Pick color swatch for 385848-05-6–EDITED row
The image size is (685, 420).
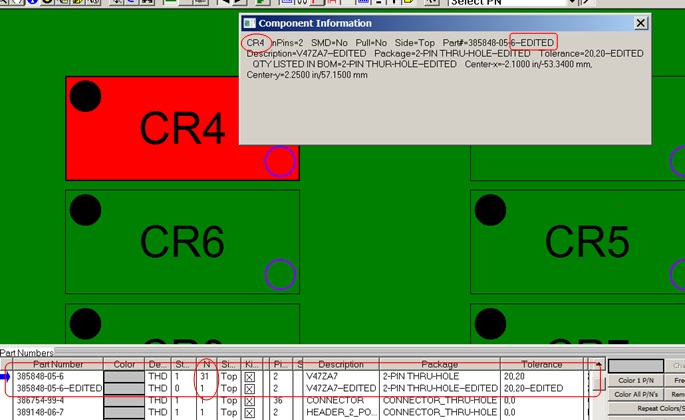[x=124, y=388]
